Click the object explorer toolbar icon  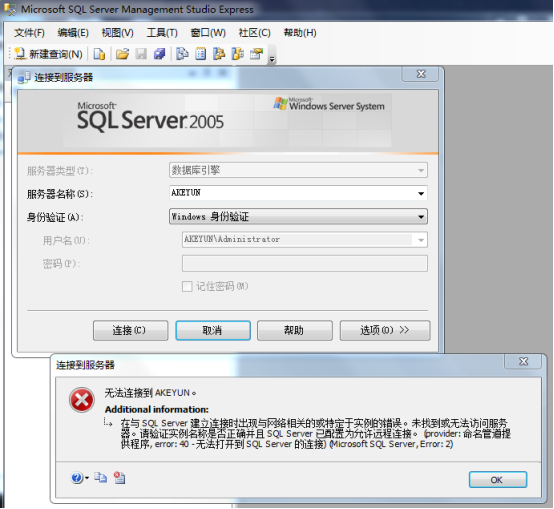219,54
